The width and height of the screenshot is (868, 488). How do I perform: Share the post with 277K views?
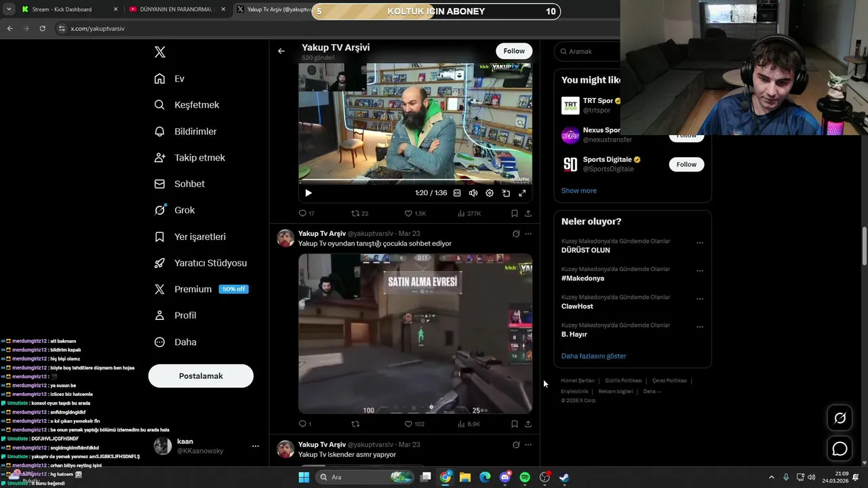528,213
